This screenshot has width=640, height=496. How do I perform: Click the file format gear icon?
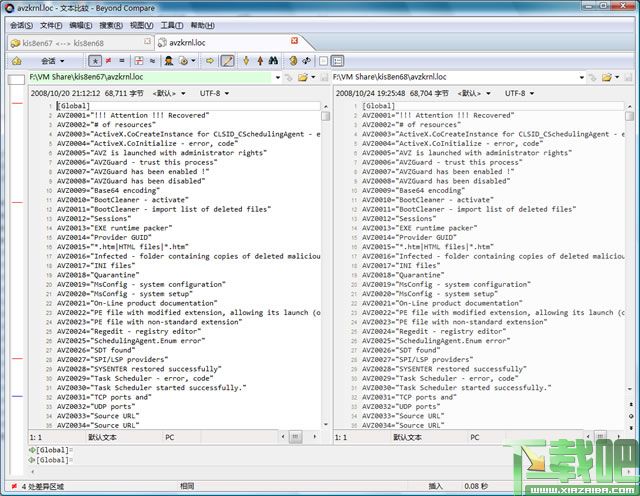pos(184,61)
